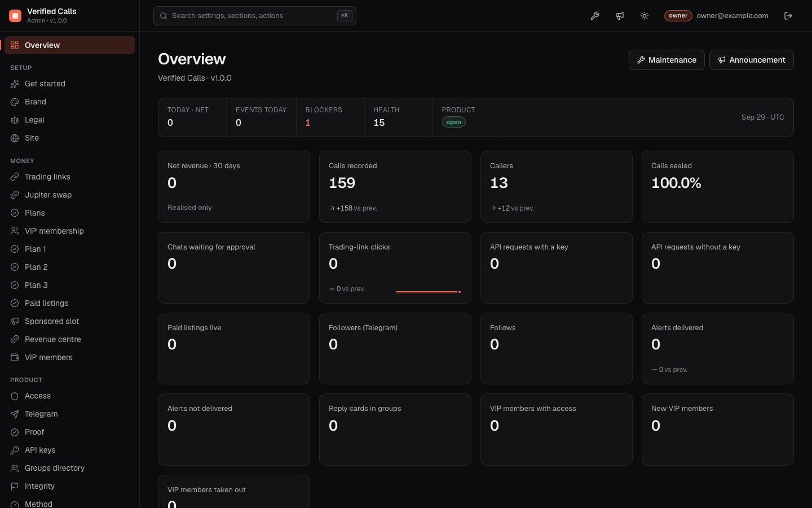Click the Plans check-badge icon
Screen dimensions: 812x508
click(15, 213)
